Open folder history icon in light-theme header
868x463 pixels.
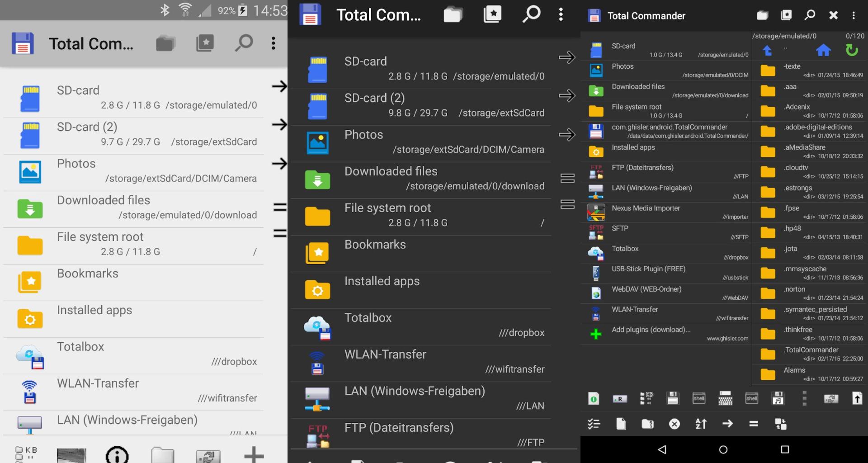click(165, 43)
